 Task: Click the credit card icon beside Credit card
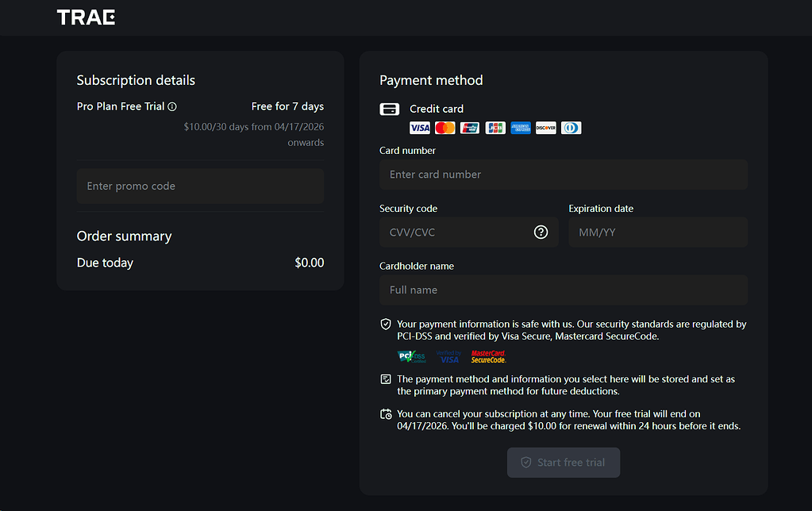pyautogui.click(x=390, y=109)
